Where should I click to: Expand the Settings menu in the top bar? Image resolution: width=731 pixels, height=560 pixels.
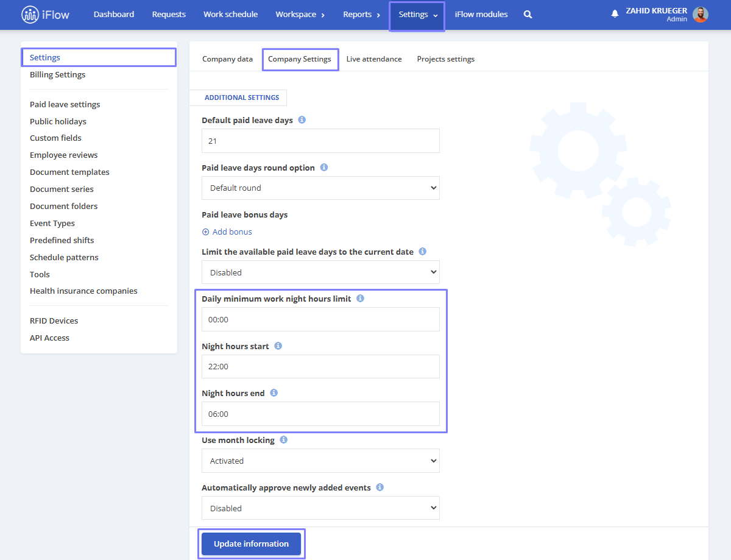418,15
